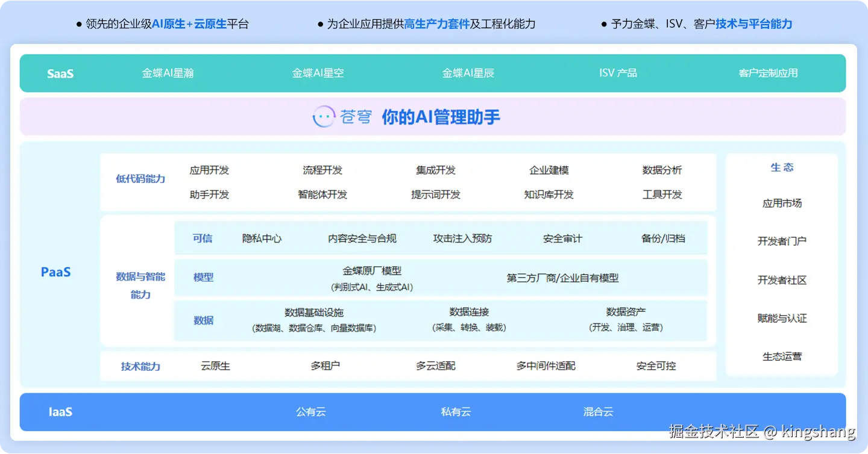Click the 生态 panel heading
This screenshot has height=454, width=868.
782,167
